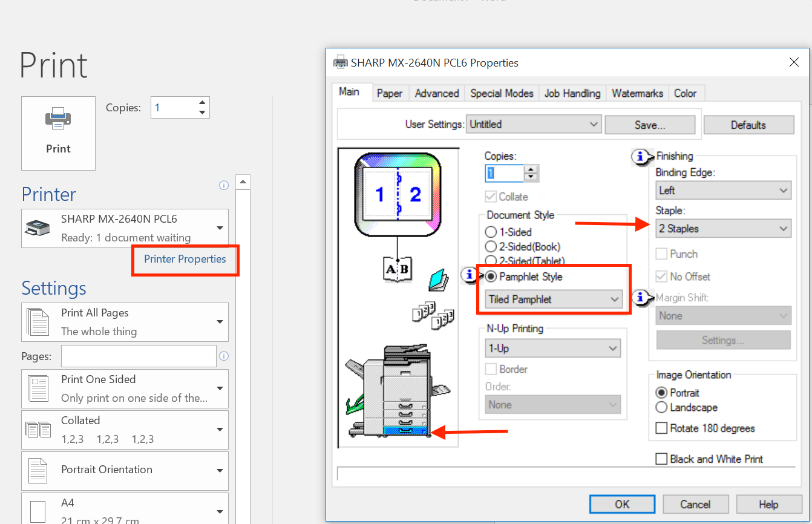812x524 pixels.
Task: Click the info icon next to Finishing
Action: click(x=640, y=157)
